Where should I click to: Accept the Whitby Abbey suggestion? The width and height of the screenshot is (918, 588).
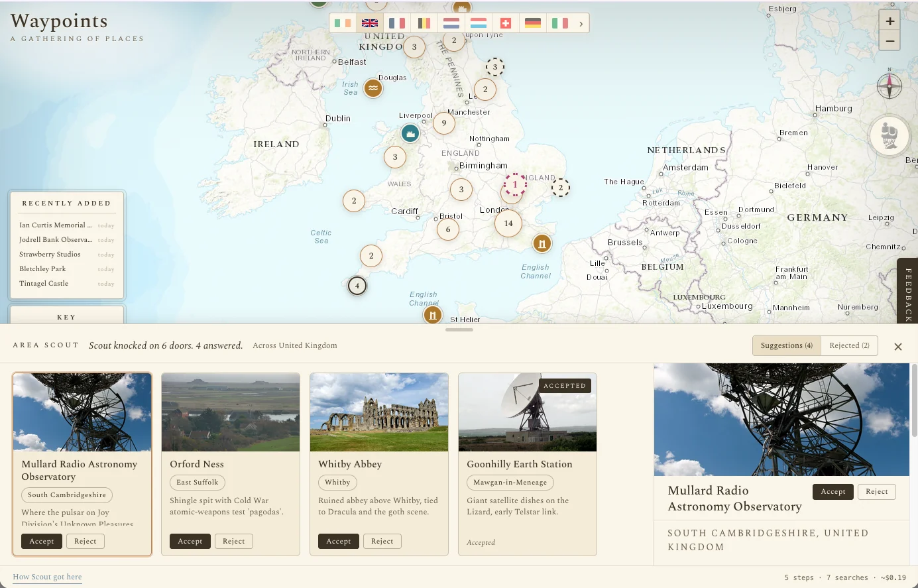(339, 542)
